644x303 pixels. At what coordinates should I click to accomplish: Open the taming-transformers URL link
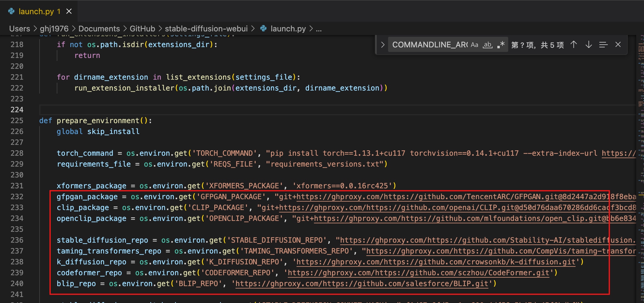point(501,251)
